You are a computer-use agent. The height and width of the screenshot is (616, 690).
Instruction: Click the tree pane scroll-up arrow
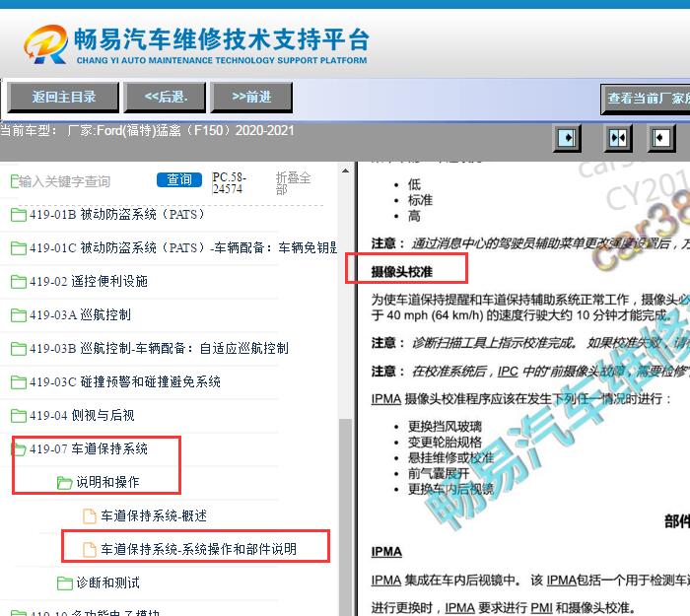345,171
